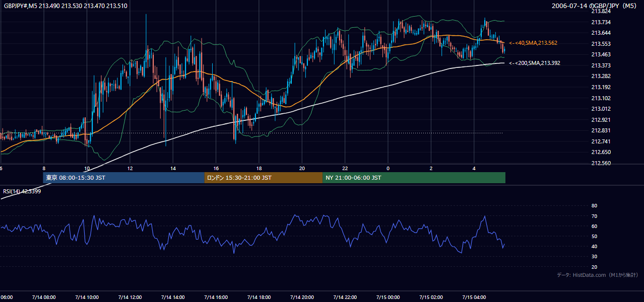Click hour label 0 below the price chart
This screenshot has width=644, height=302.
click(x=388, y=168)
